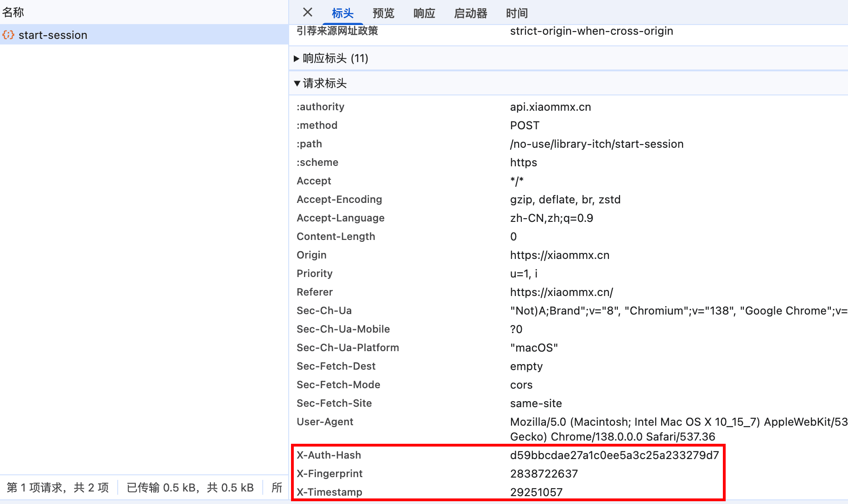Click the Sec-Fetch-Dest value empty
This screenshot has width=848, height=504.
[x=526, y=366]
